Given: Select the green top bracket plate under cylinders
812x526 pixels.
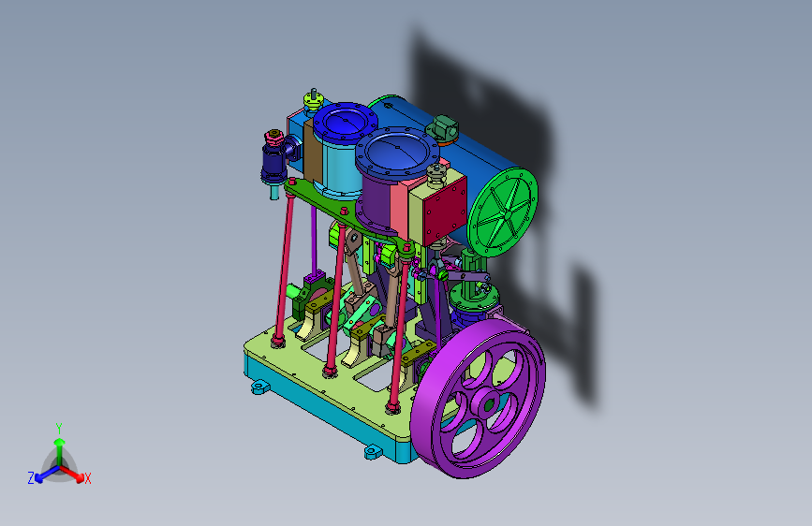Looking at the screenshot, I should pyautogui.click(x=332, y=207).
